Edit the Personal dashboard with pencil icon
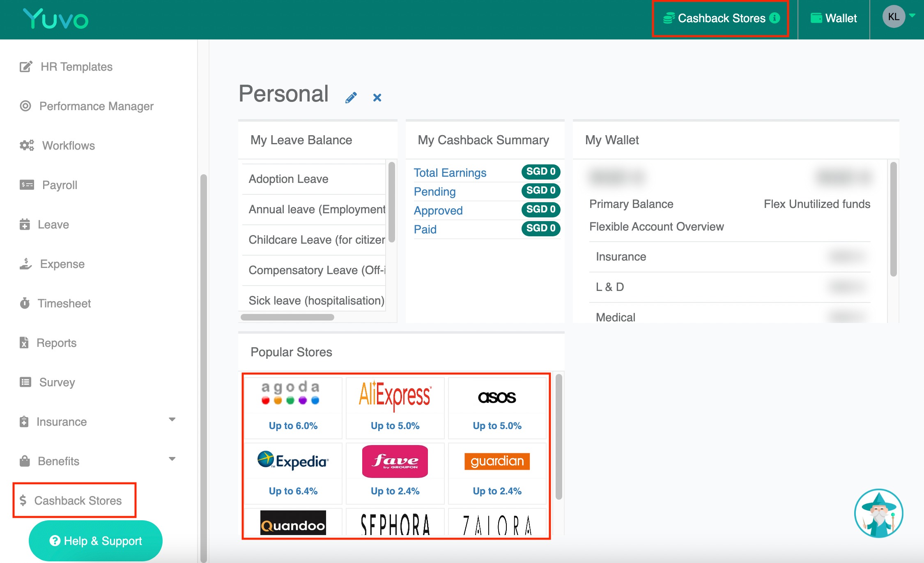Screen dimensions: 924x563 tap(351, 97)
